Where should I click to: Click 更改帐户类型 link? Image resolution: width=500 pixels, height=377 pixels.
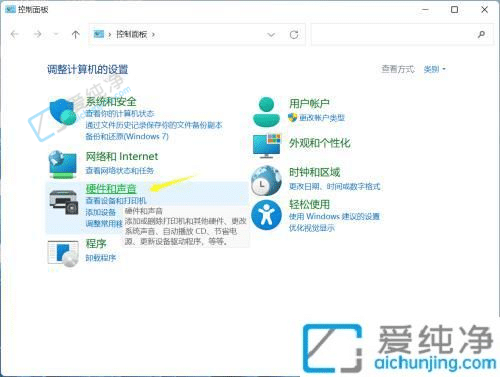[x=322, y=118]
